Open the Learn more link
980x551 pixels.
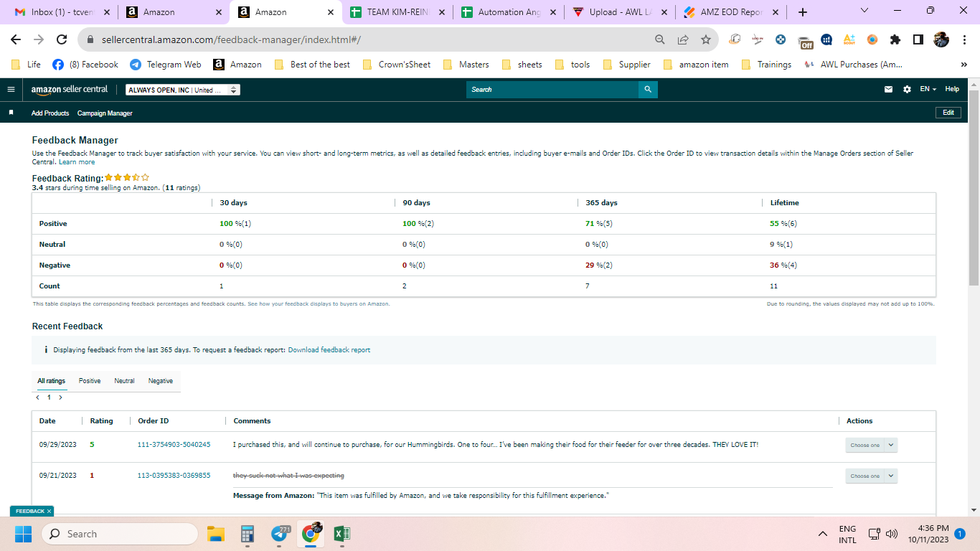(x=77, y=162)
